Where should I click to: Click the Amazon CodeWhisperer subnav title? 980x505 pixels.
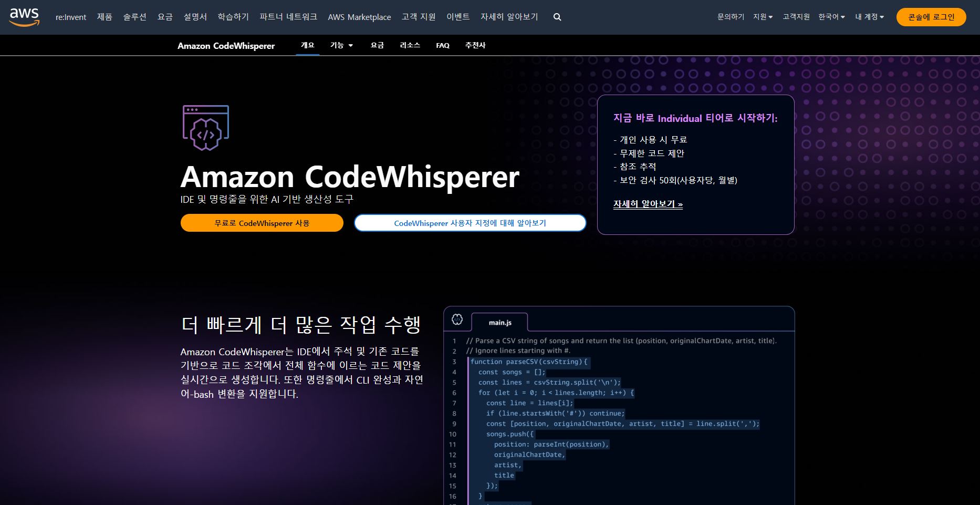tap(226, 46)
